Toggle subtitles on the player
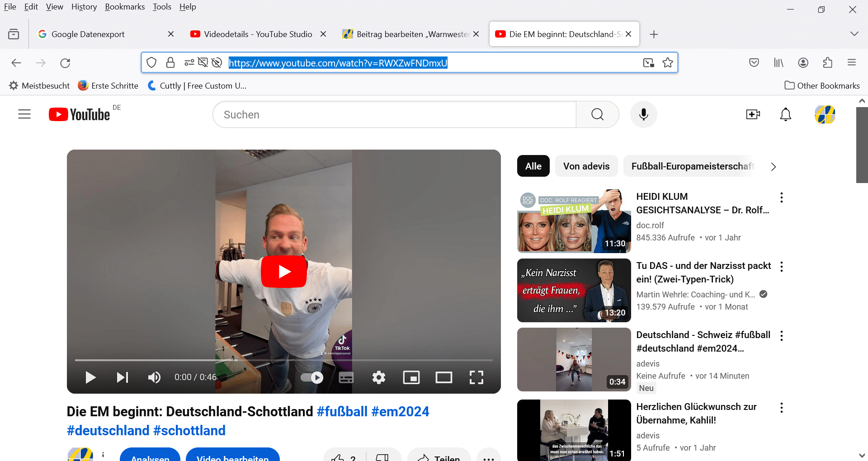Image resolution: width=868 pixels, height=461 pixels. click(x=346, y=377)
